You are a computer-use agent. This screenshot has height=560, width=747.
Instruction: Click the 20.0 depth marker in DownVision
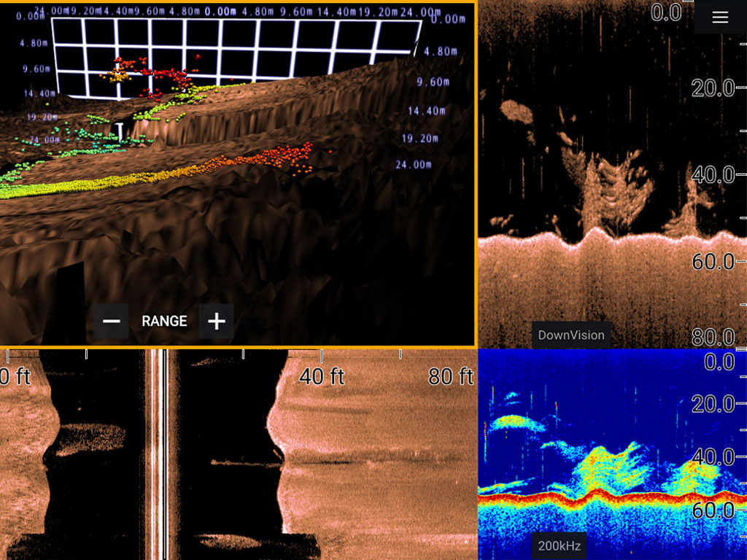click(x=713, y=88)
